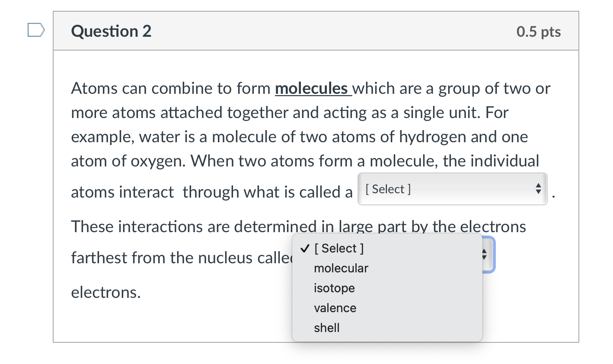Select shell from the dropdown list
The height and width of the screenshot is (364, 613).
[327, 328]
